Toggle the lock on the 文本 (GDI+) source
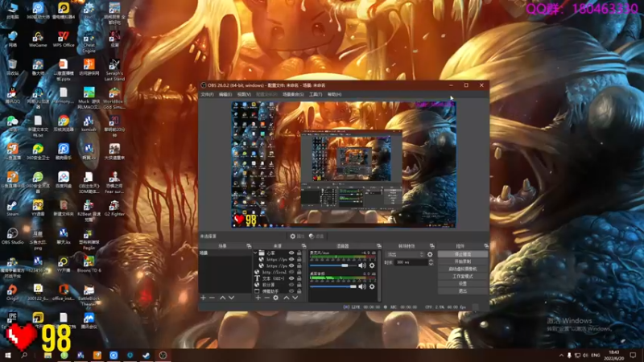644x362 pixels. click(299, 278)
